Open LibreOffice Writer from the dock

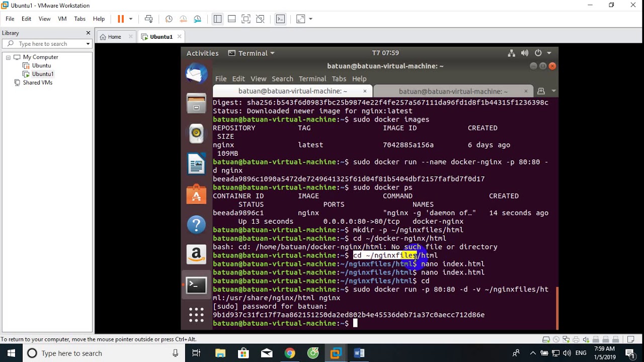[x=196, y=164]
